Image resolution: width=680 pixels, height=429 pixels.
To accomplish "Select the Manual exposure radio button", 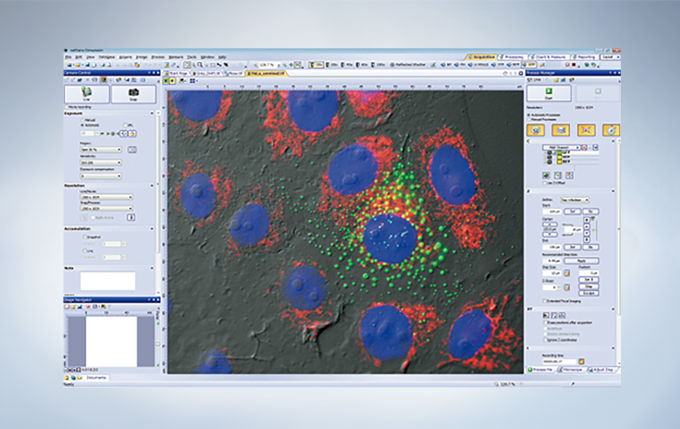I will tap(81, 119).
